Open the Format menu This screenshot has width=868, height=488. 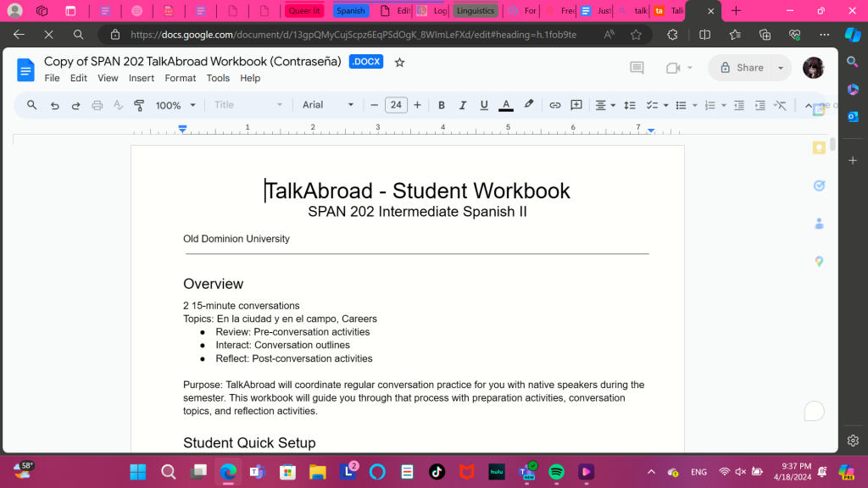point(180,78)
